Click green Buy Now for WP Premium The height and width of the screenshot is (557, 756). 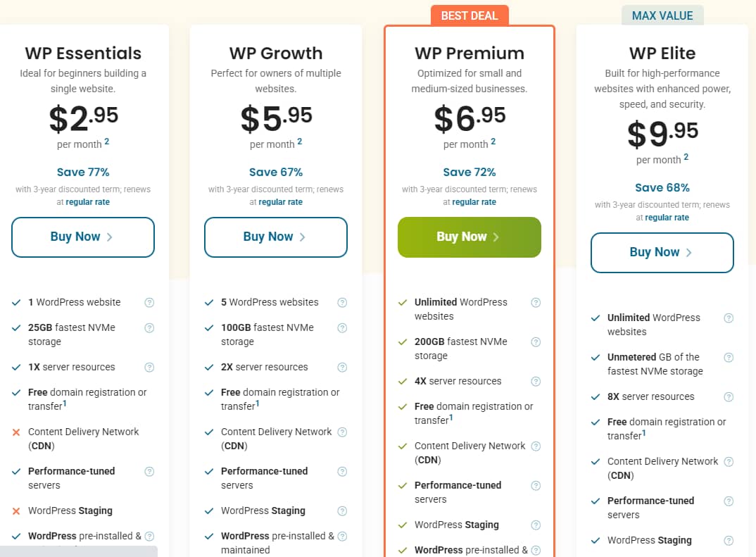coord(469,237)
